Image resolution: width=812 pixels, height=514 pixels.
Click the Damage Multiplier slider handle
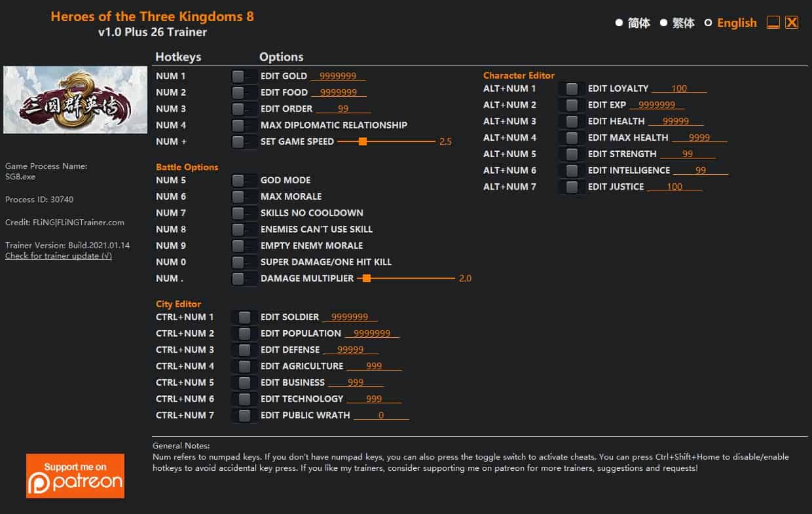pyautogui.click(x=367, y=278)
